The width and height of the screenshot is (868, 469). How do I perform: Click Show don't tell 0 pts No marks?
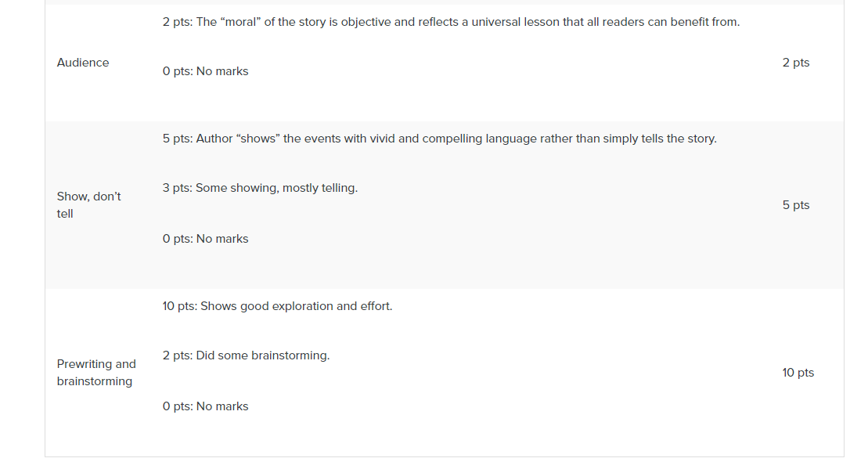[205, 239]
